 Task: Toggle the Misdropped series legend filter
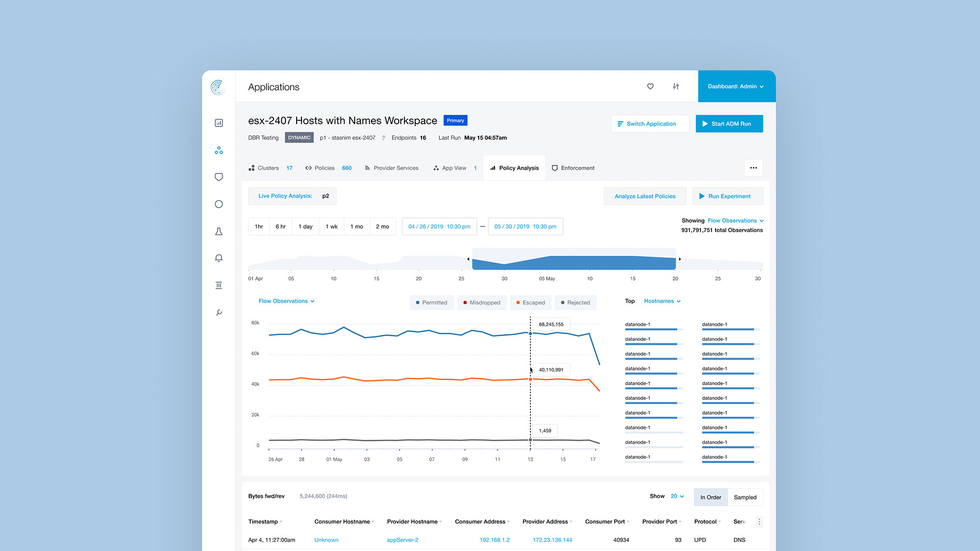point(481,303)
